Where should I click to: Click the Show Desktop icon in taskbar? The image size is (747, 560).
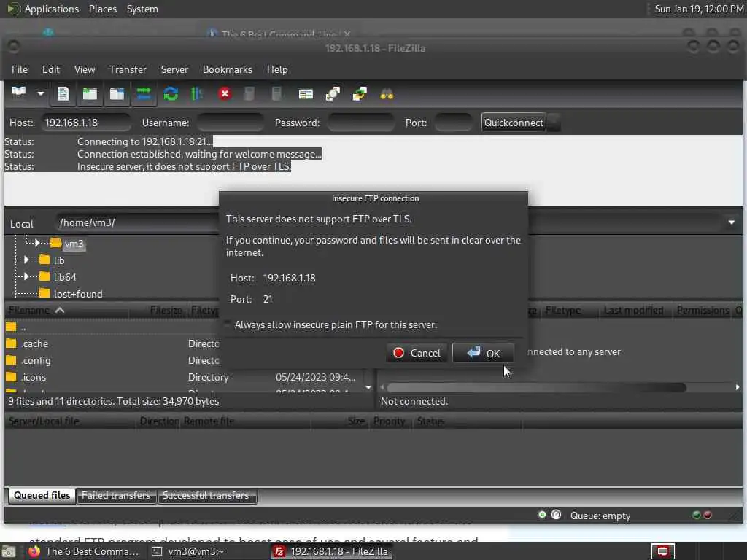pyautogui.click(x=9, y=551)
